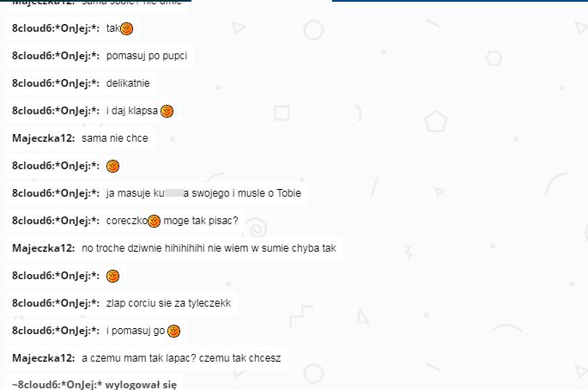Select the Majeczka12 username beside "sama nie chce"
This screenshot has width=588, height=390.
[x=44, y=138]
